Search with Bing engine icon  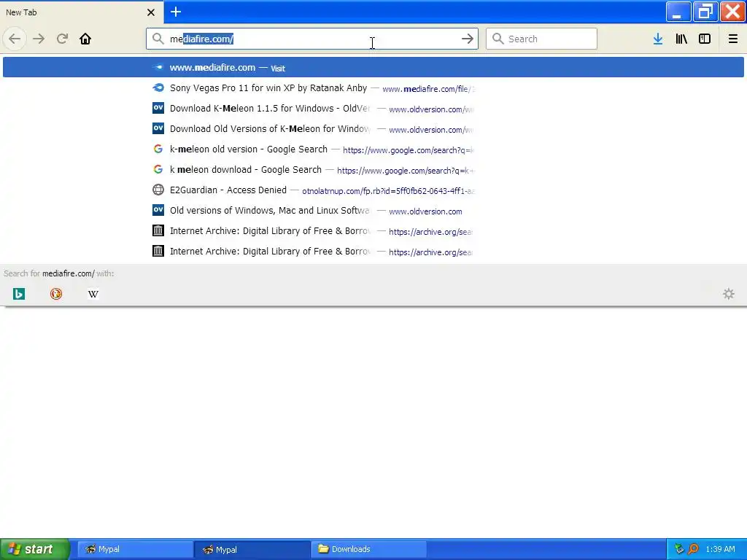[x=19, y=294]
